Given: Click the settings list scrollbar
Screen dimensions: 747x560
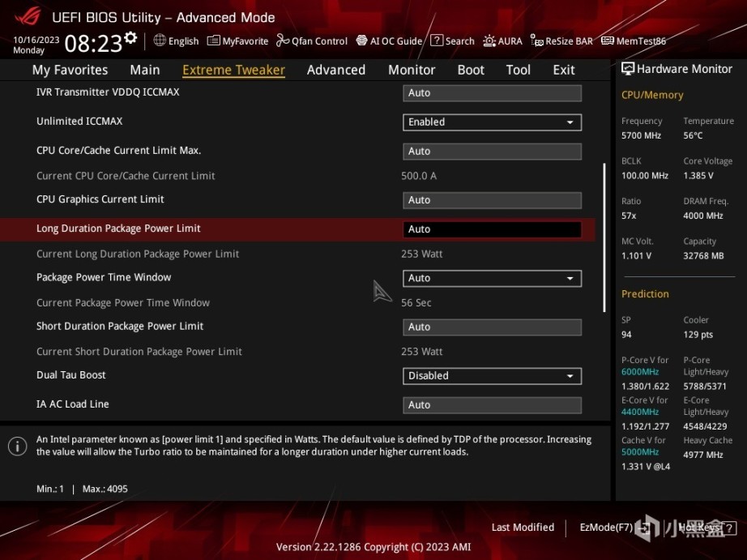Looking at the screenshot, I should [604, 237].
